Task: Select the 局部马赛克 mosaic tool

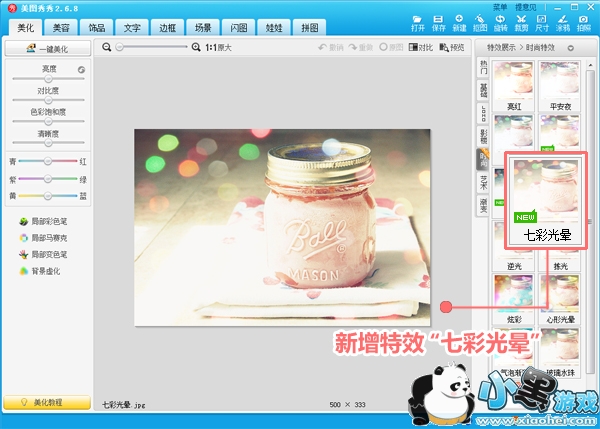Action: (43, 238)
